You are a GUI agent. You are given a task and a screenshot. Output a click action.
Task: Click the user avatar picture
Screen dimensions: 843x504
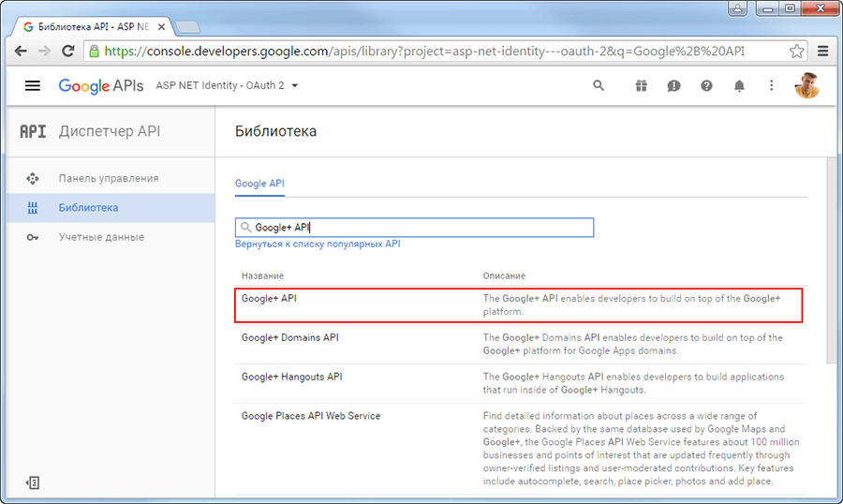pyautogui.click(x=807, y=85)
